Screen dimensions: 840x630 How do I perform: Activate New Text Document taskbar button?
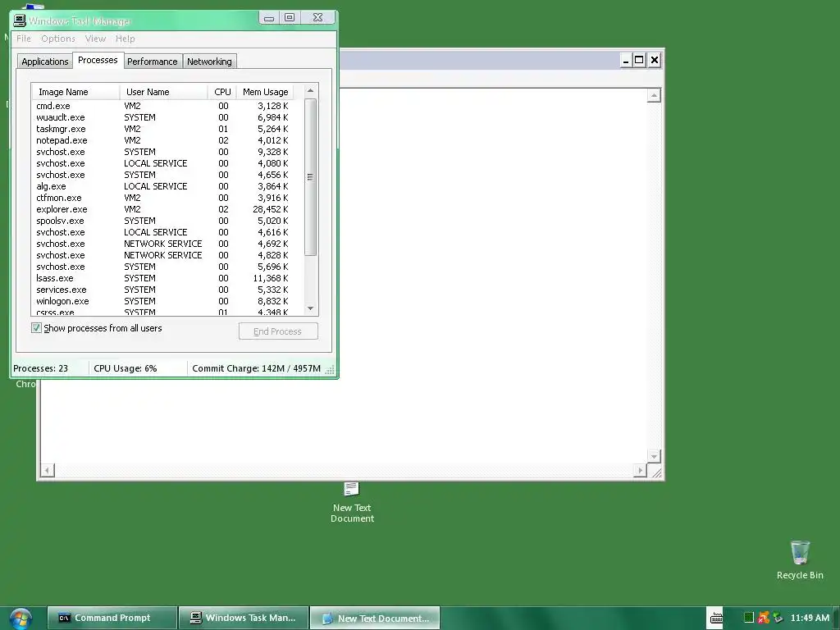coord(375,618)
